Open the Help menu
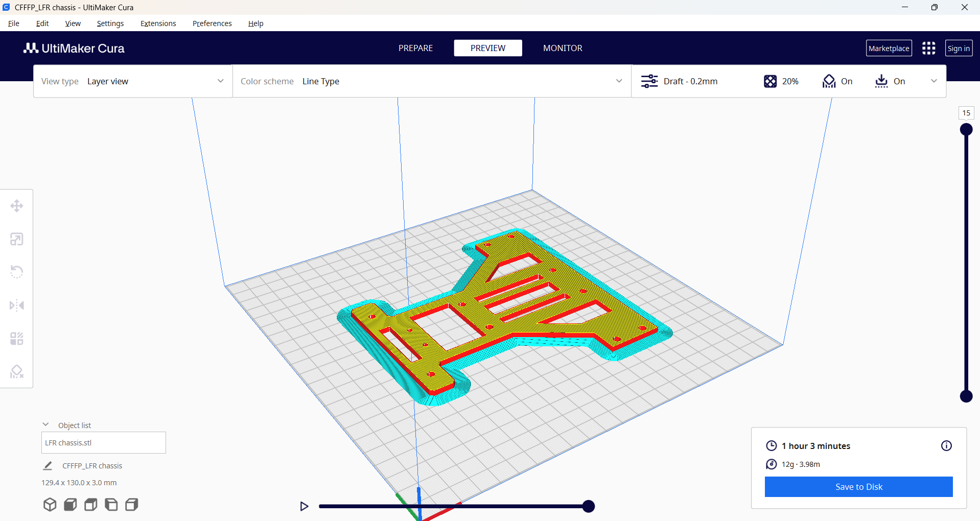This screenshot has height=521, width=980. 256,23
